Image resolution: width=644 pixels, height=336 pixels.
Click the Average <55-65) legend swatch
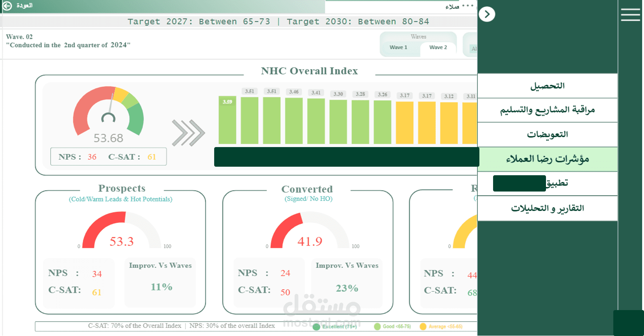[423, 326]
